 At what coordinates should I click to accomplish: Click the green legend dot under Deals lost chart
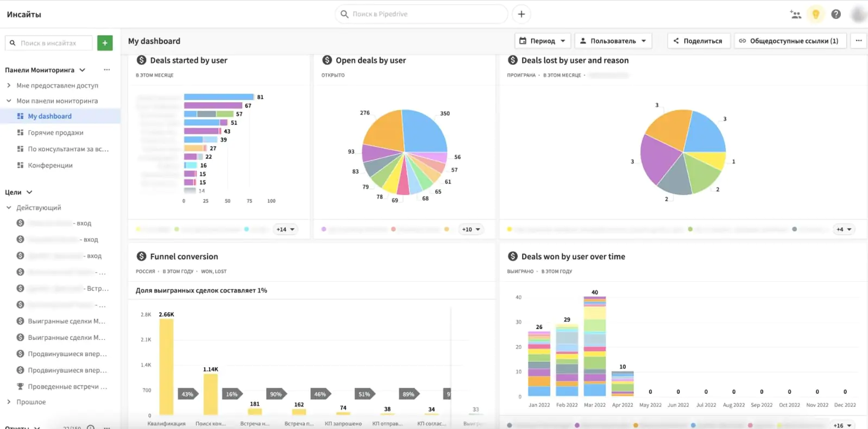tap(690, 229)
